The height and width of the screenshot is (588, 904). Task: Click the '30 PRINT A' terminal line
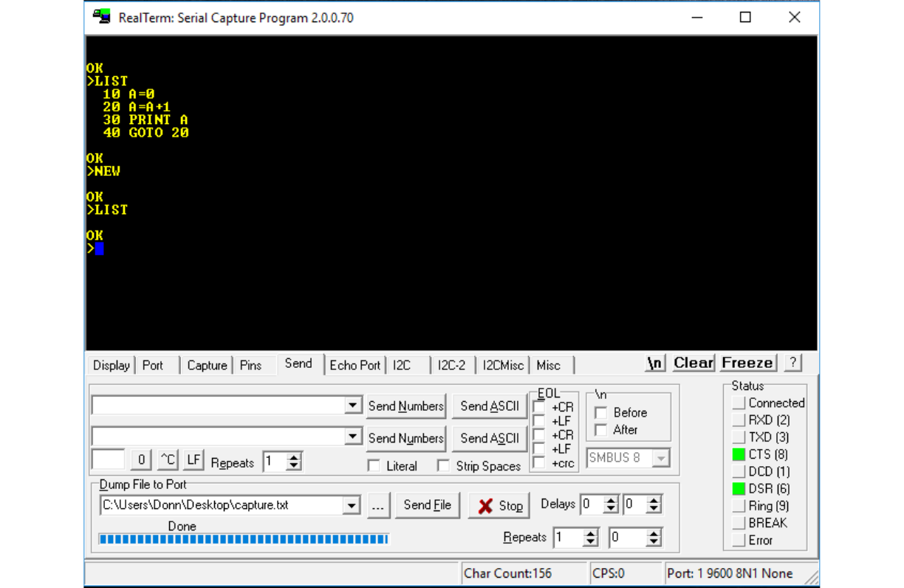click(146, 120)
